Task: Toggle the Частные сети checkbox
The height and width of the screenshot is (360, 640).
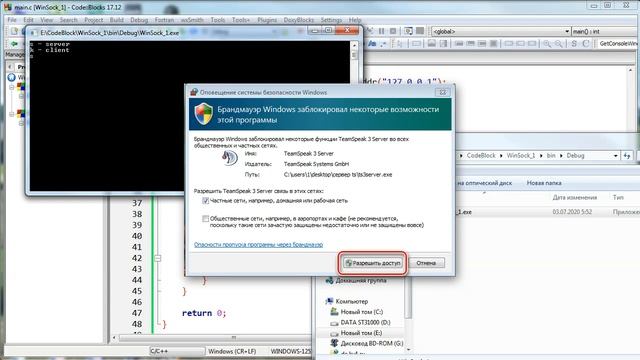Action: pos(205,200)
